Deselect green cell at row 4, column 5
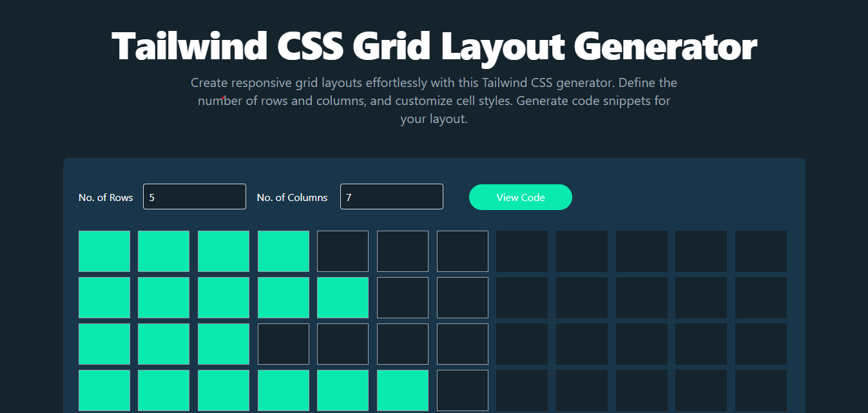The width and height of the screenshot is (868, 413). (x=343, y=390)
